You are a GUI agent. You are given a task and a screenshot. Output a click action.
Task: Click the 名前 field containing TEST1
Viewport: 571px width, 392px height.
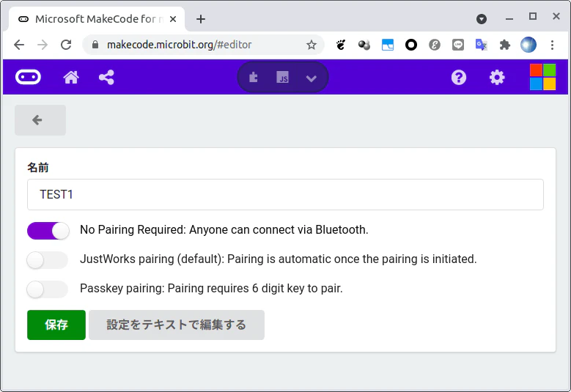285,194
